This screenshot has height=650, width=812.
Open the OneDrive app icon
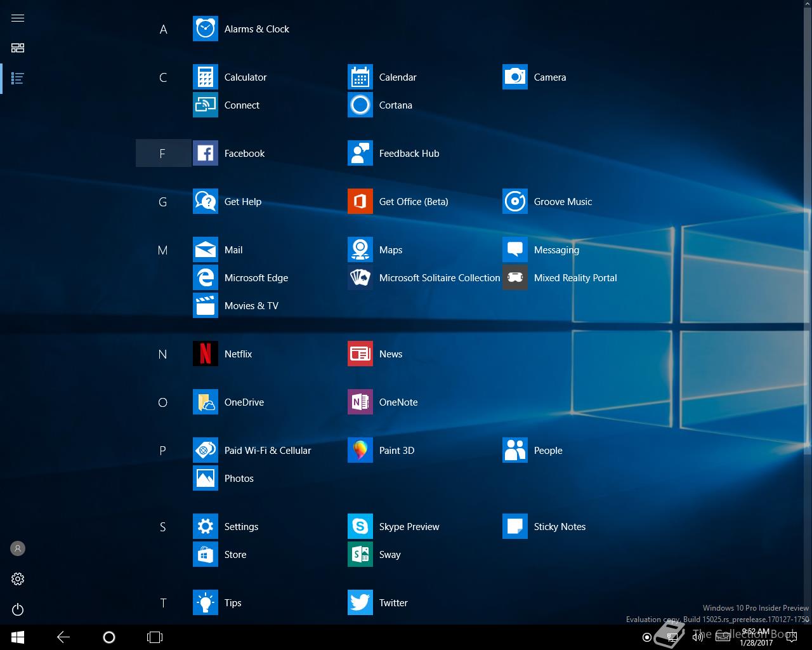click(206, 402)
